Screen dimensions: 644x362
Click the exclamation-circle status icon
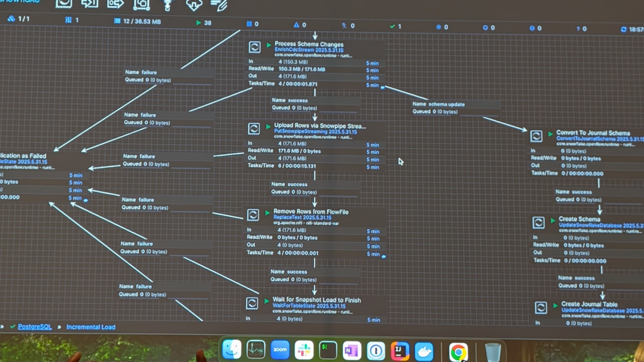coord(532,28)
